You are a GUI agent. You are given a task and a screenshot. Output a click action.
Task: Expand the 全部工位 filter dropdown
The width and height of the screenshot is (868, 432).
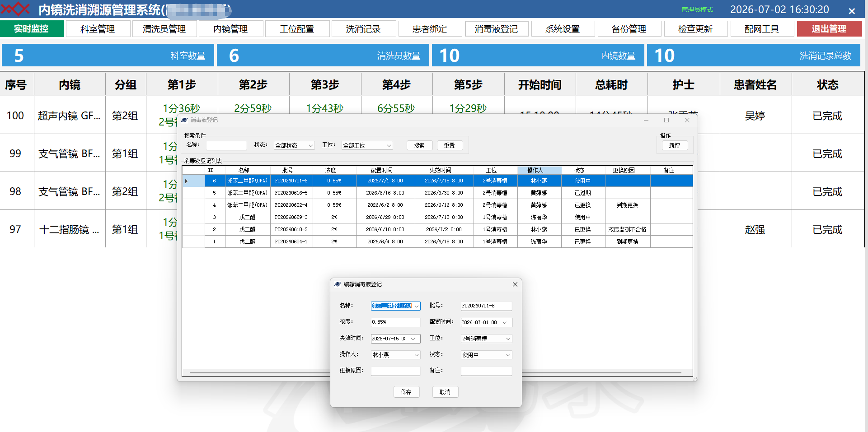[389, 146]
